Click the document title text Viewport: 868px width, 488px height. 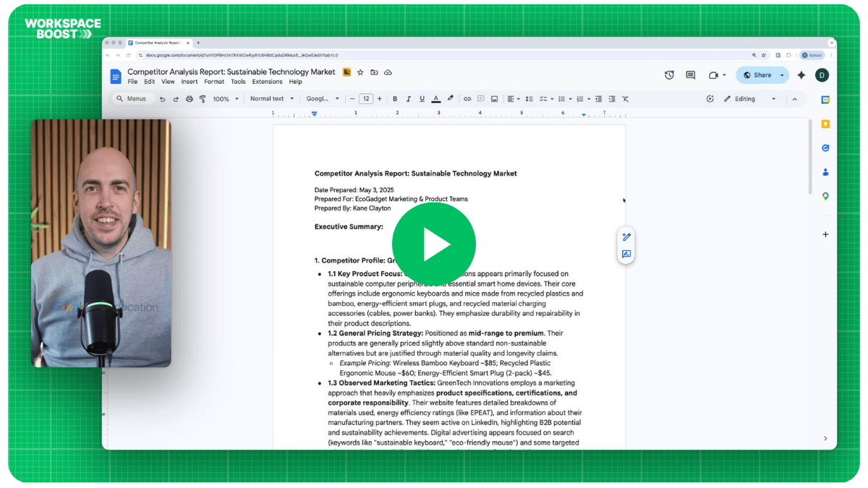231,72
